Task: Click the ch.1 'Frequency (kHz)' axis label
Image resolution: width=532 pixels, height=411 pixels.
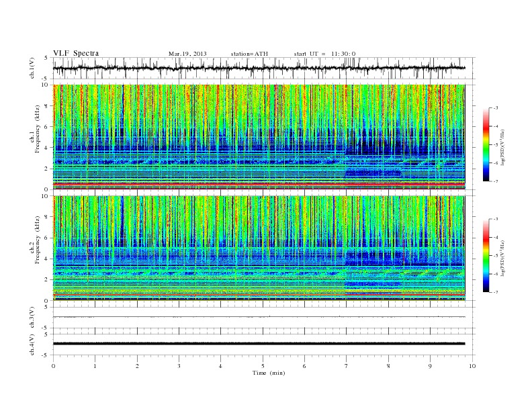Action: pos(38,129)
